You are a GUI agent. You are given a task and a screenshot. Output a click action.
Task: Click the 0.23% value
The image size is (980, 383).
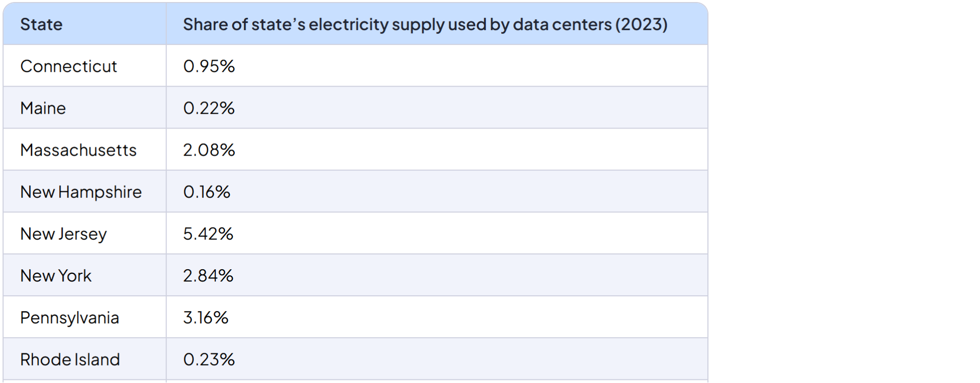point(209,359)
